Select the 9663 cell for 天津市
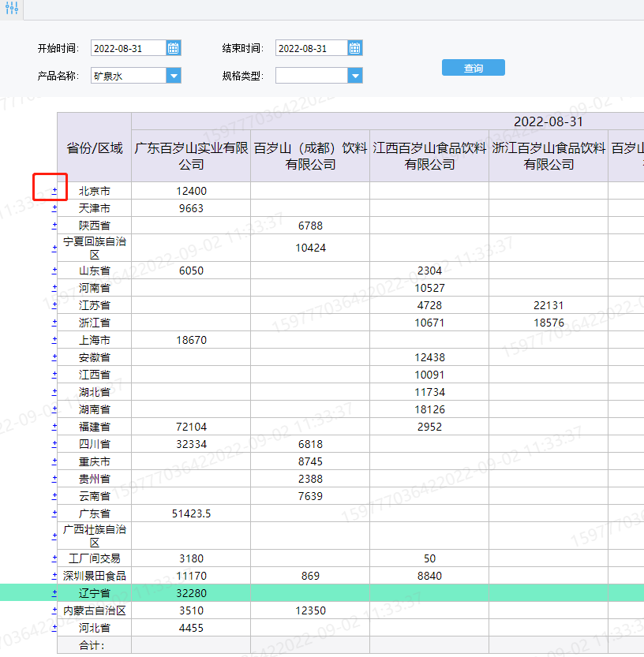This screenshot has height=657, width=644. [x=191, y=208]
